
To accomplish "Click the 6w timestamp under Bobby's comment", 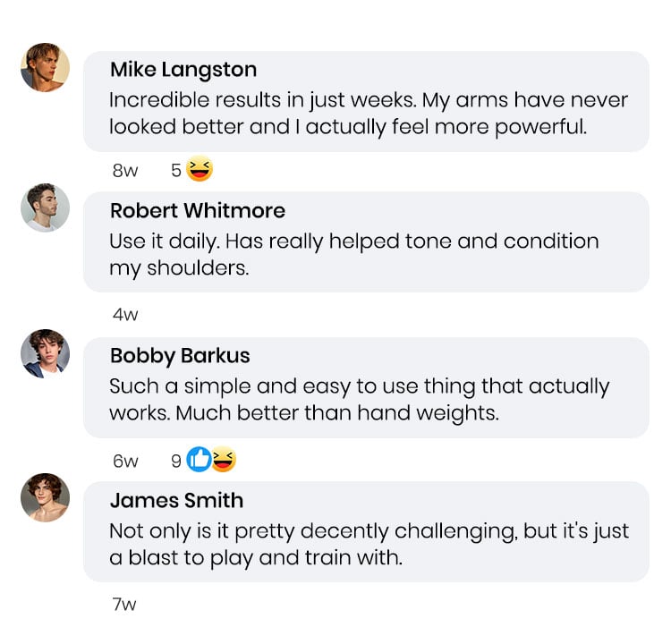I will click(x=125, y=462).
